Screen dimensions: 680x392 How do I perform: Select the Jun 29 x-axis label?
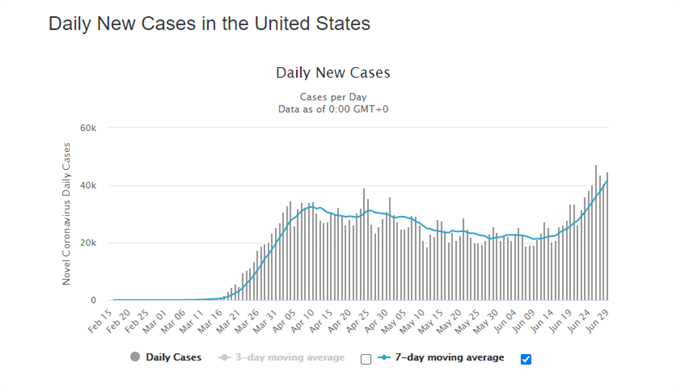[x=598, y=321]
